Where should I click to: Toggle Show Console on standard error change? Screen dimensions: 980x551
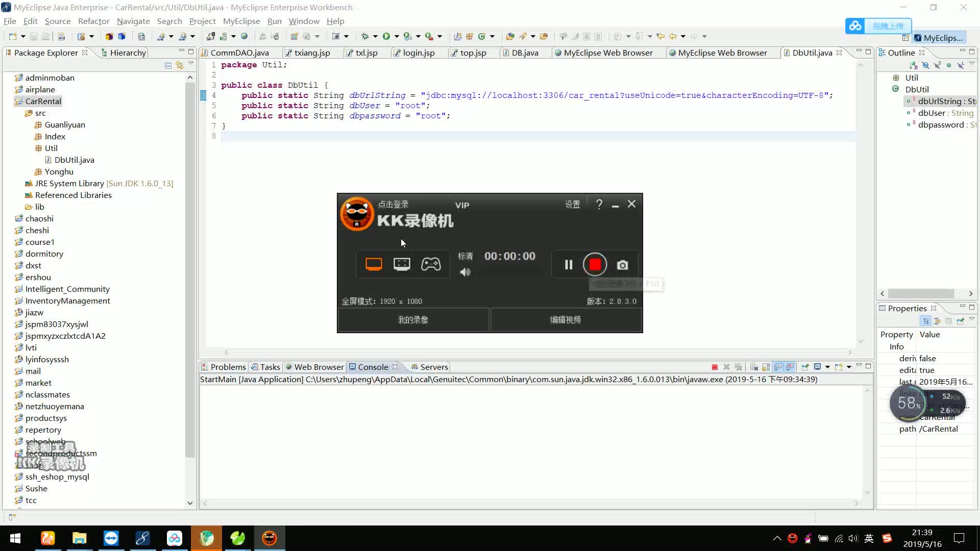[790, 367]
